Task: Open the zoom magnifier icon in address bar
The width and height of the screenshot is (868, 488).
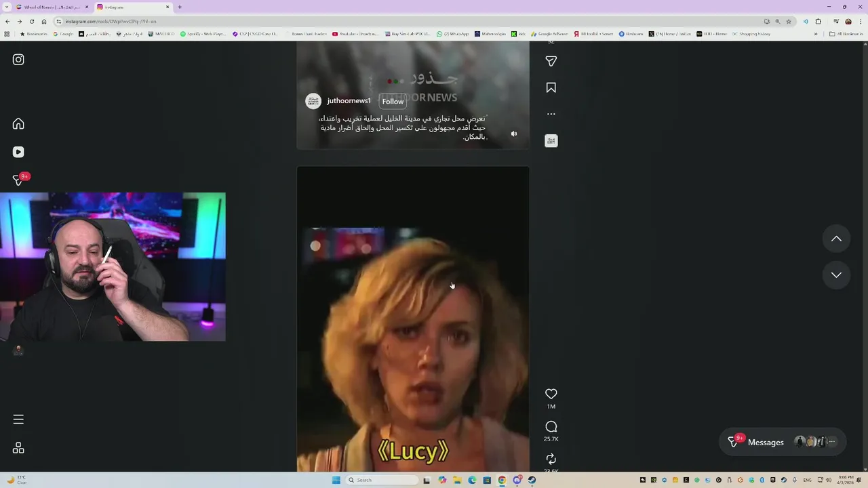Action: click(x=777, y=21)
